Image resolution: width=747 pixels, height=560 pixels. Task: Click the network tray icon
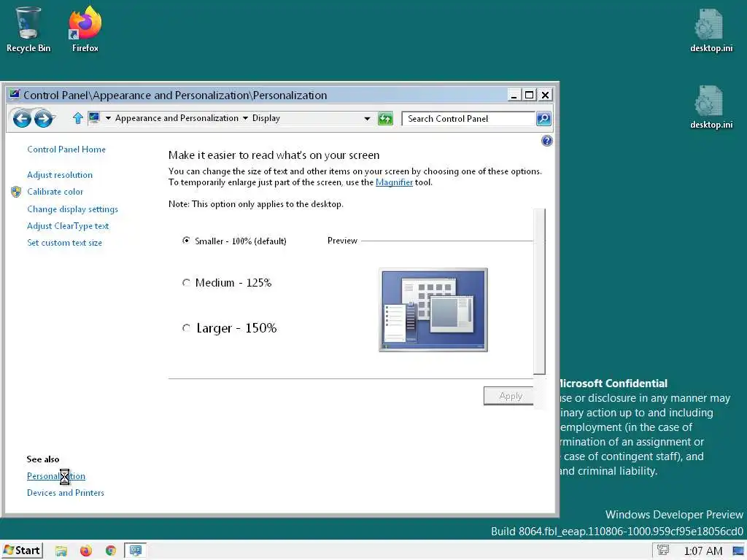(x=662, y=551)
